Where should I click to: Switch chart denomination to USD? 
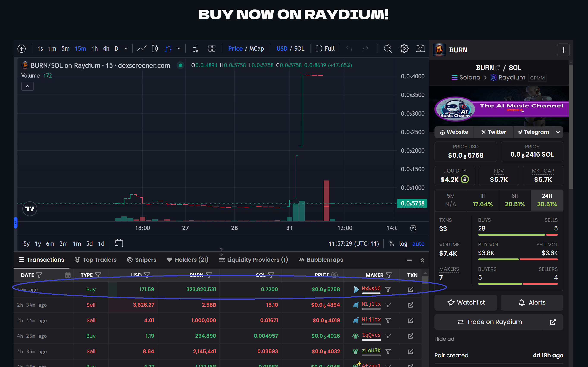click(x=282, y=48)
